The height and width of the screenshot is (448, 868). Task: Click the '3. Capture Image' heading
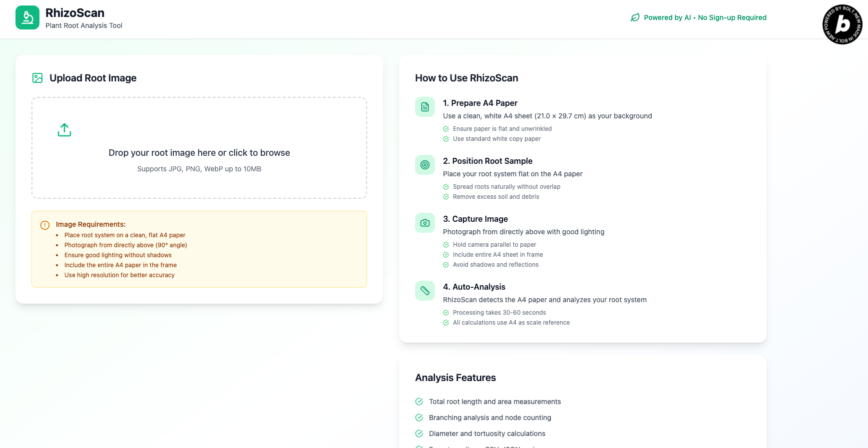pyautogui.click(x=475, y=219)
